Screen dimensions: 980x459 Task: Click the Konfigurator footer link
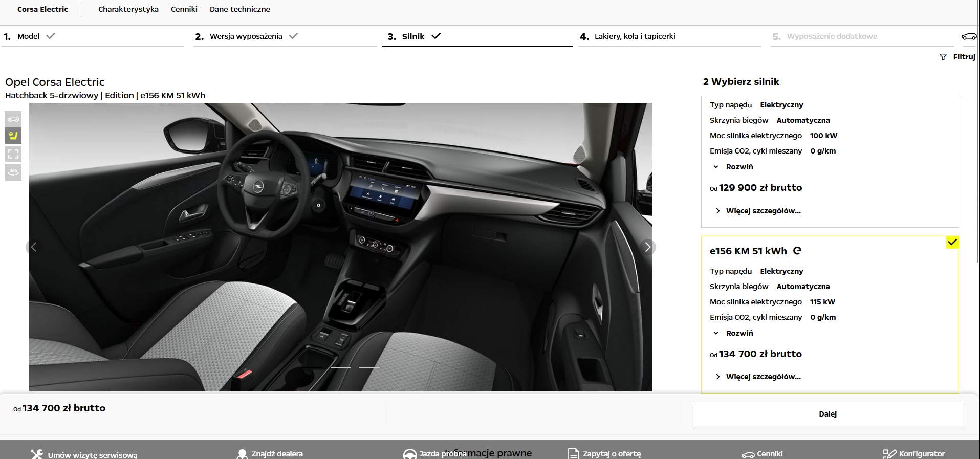[922, 454]
